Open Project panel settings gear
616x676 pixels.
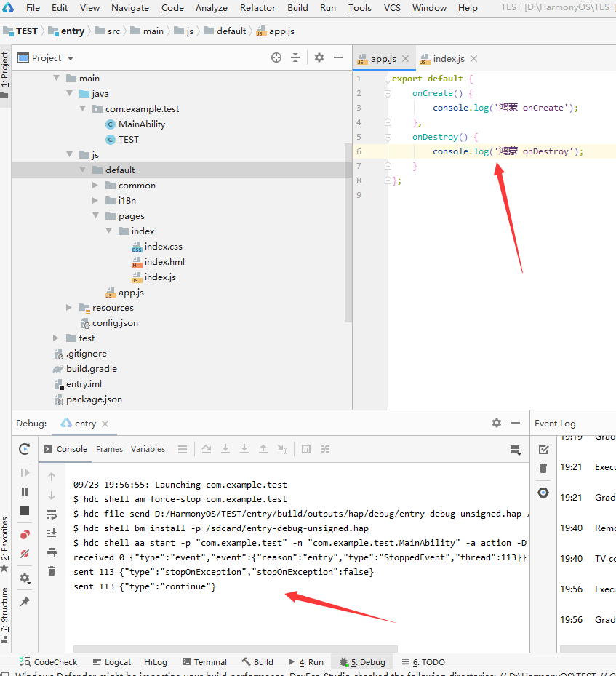click(319, 57)
